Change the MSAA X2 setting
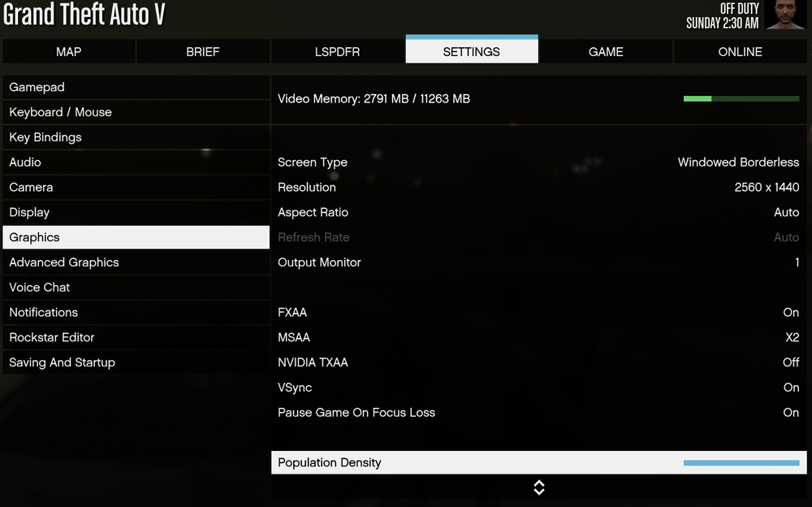Image resolution: width=812 pixels, height=507 pixels. click(x=793, y=337)
